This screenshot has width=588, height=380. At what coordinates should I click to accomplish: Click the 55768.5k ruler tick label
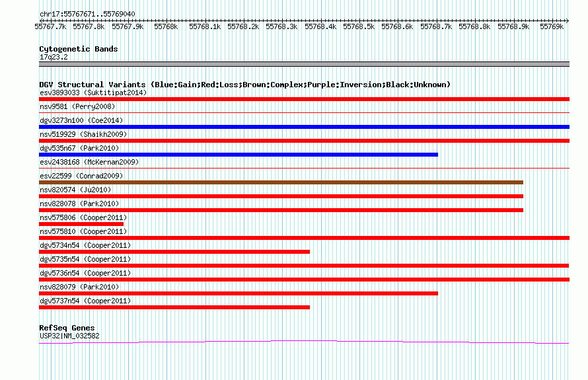coord(359,26)
